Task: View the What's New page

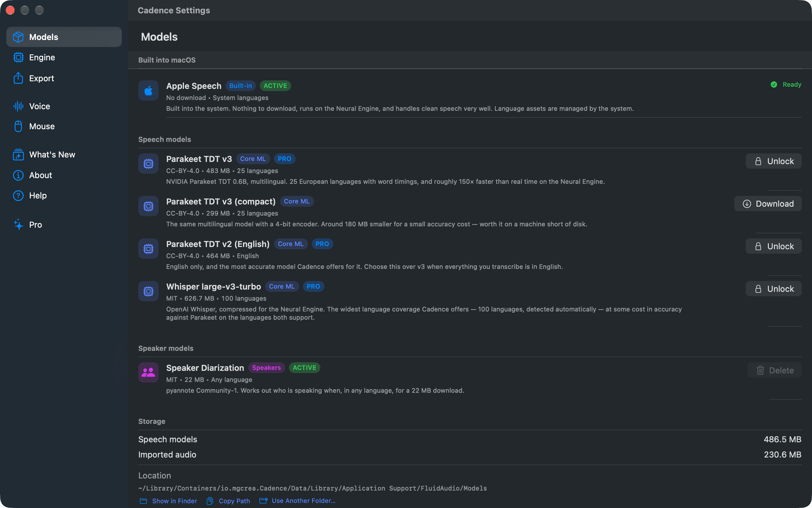Action: 64,155
